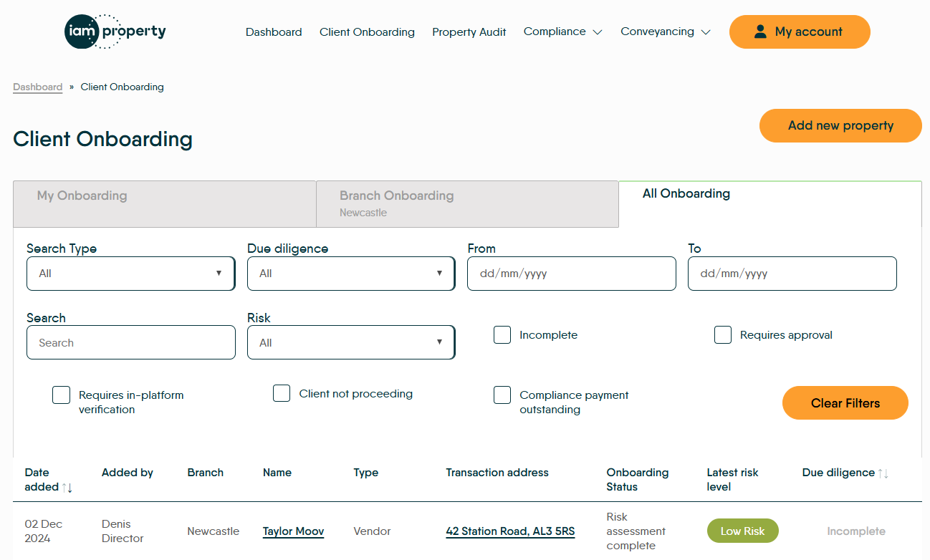
Task: Expand the Due diligence filter dropdown
Action: 351,274
